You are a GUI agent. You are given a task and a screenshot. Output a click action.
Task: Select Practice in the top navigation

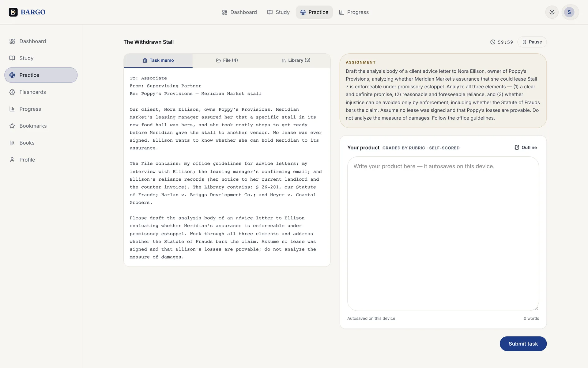(x=314, y=12)
